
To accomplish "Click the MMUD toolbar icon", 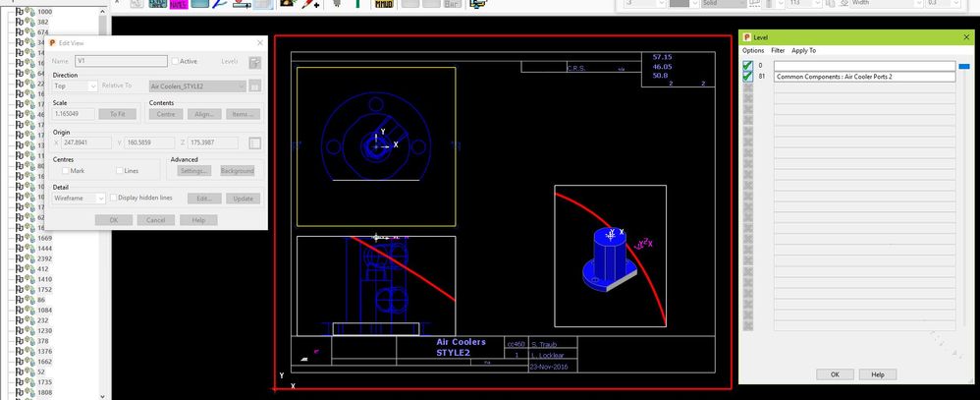I will pyautogui.click(x=384, y=4).
